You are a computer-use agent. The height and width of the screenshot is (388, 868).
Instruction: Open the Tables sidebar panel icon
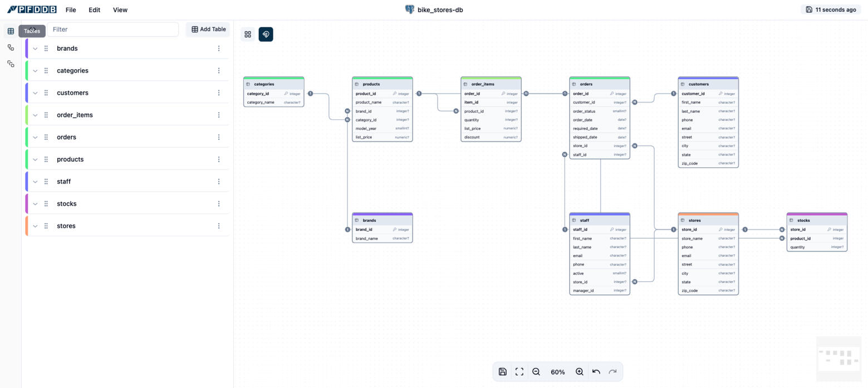(x=11, y=31)
